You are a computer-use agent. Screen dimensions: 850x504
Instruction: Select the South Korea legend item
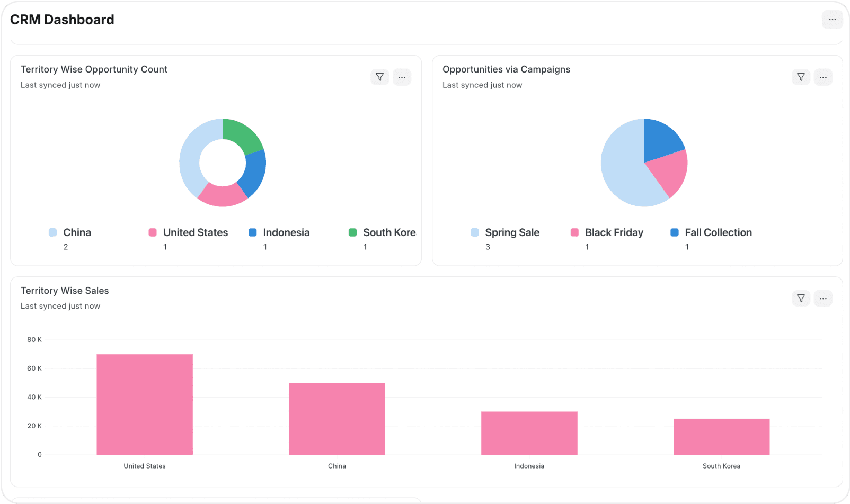(389, 232)
